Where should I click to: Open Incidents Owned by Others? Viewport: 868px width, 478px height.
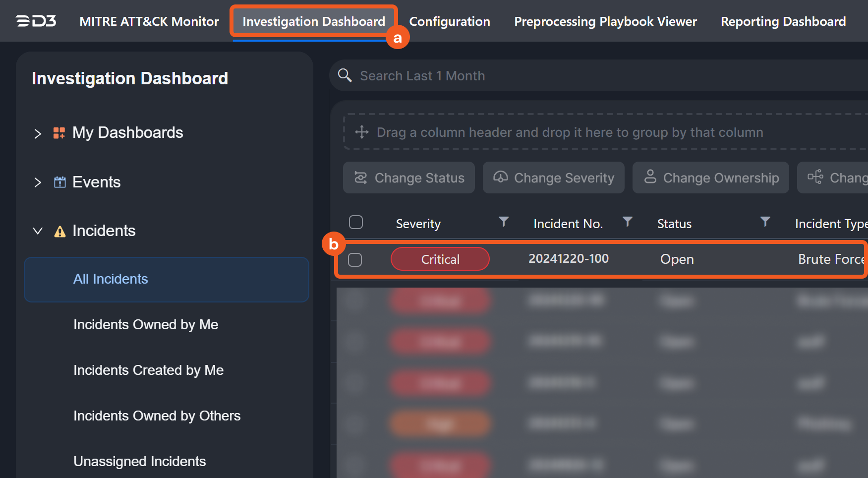click(157, 416)
